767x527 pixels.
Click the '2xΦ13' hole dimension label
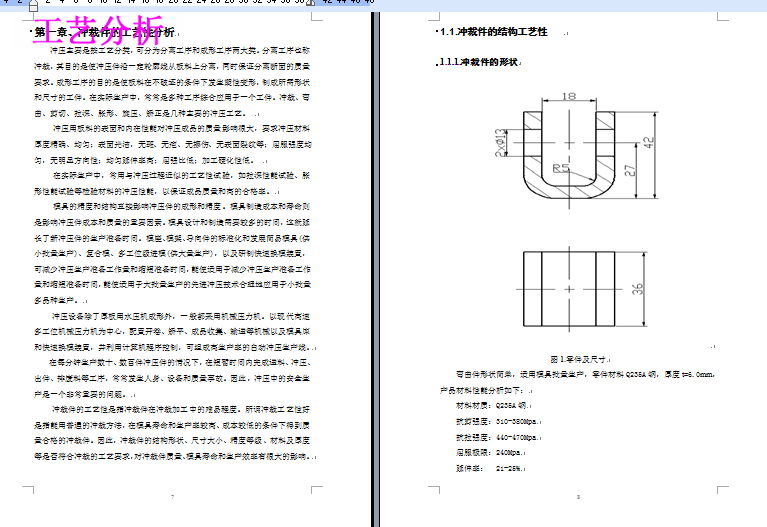500,142
